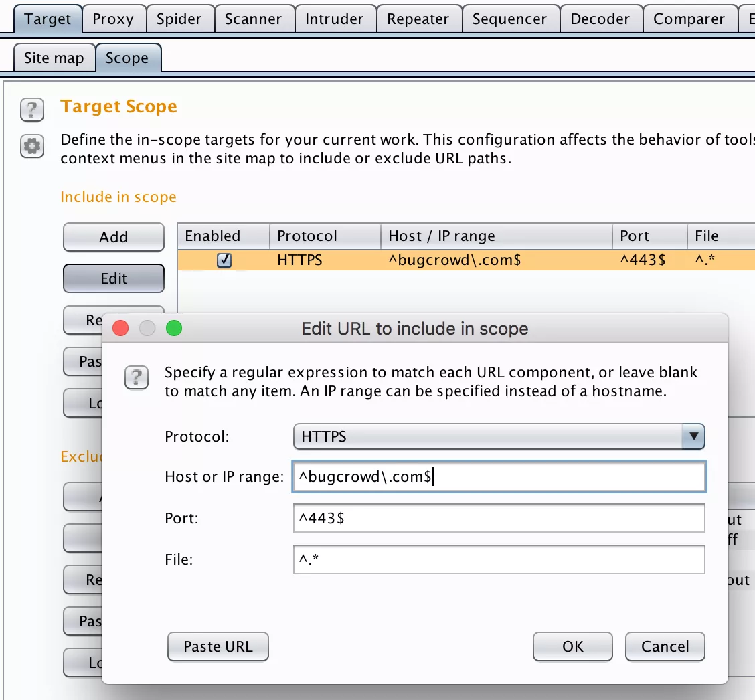Open the Scanner tab
Screen dimensions: 755x700
pyautogui.click(x=254, y=19)
